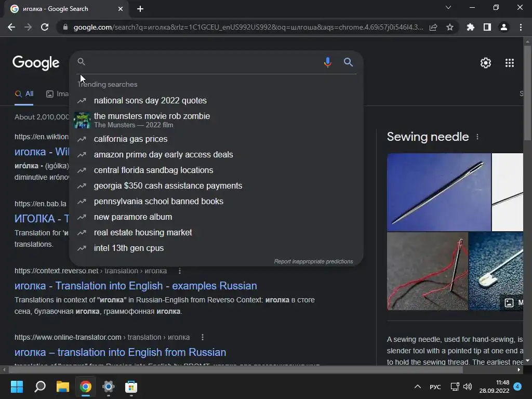Select suggestion intel 13th gen cpus
532x399 pixels.
point(217,248)
